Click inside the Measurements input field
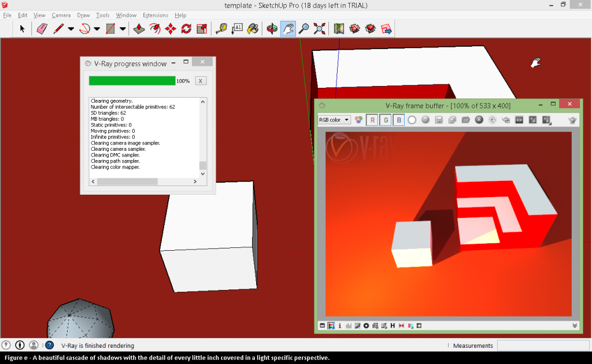The height and width of the screenshot is (364, 592). pos(543,346)
